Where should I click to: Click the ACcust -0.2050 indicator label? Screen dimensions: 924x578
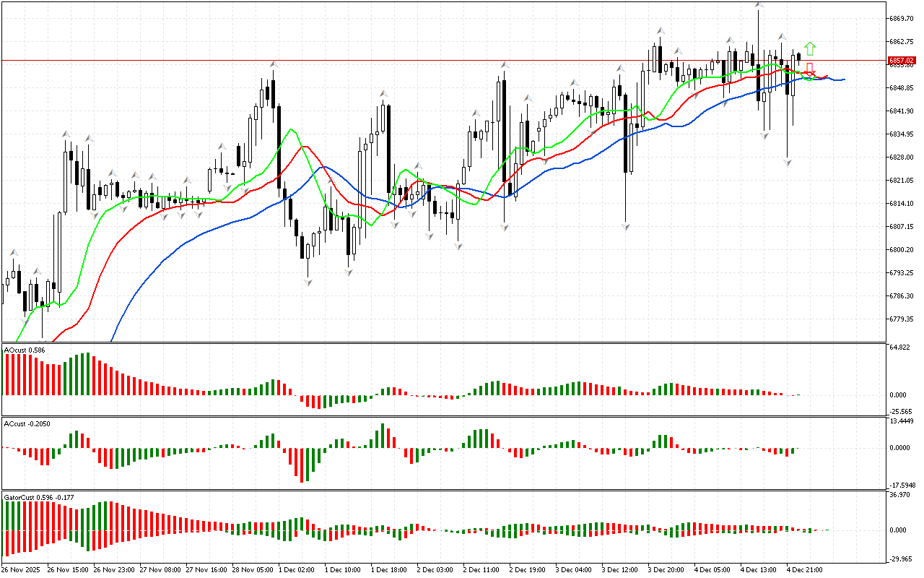27,423
